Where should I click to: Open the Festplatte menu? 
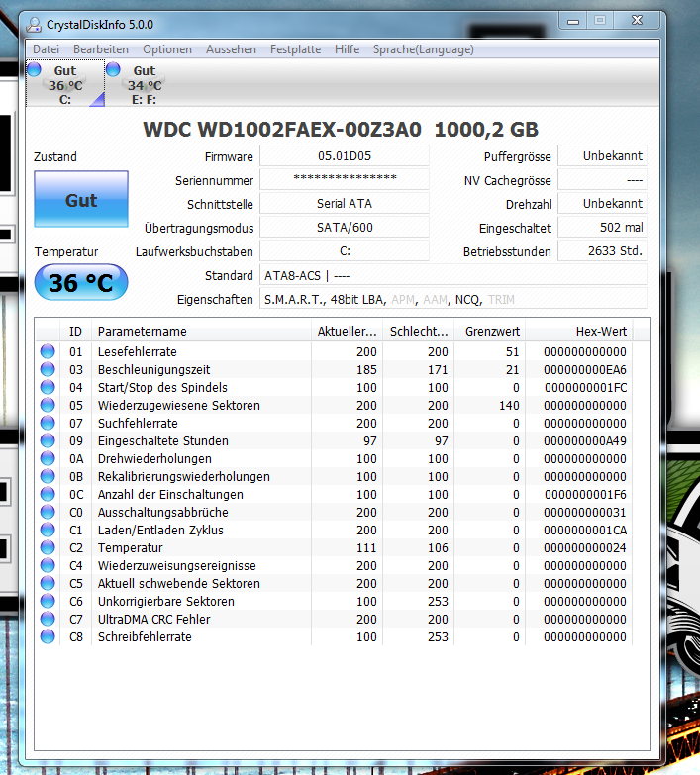[295, 49]
